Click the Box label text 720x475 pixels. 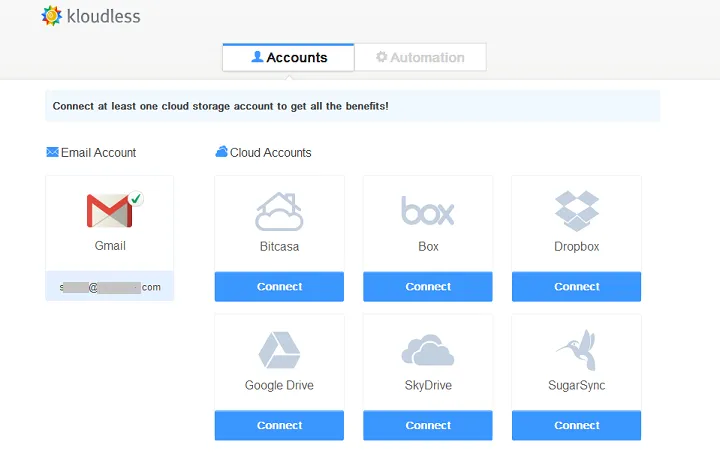[428, 247]
